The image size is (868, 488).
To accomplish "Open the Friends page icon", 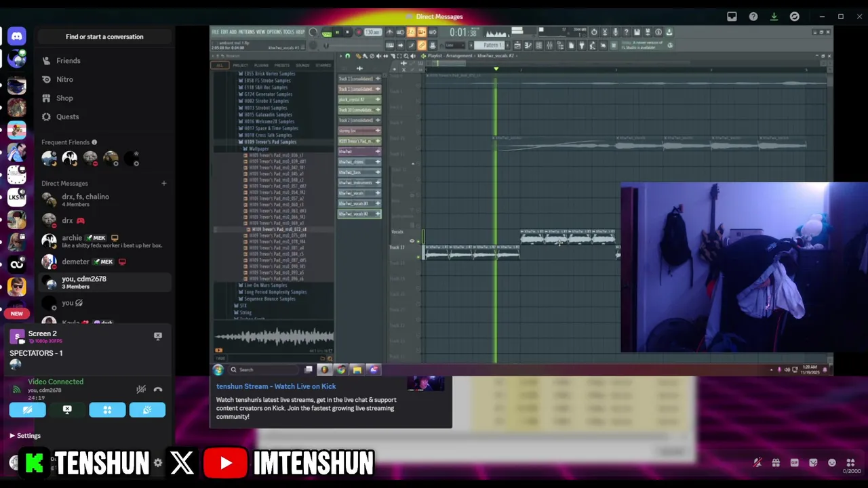I will click(x=46, y=60).
